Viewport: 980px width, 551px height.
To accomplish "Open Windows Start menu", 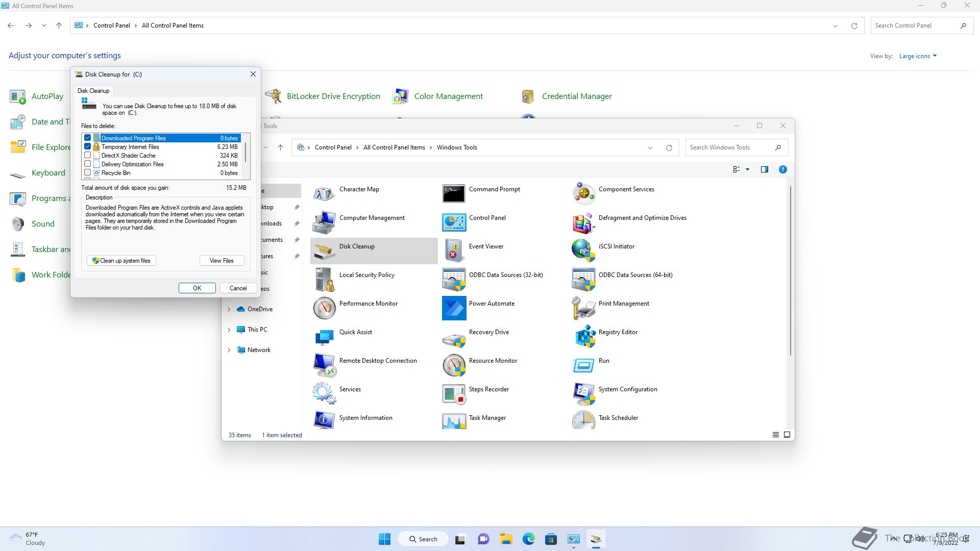I will (x=384, y=539).
